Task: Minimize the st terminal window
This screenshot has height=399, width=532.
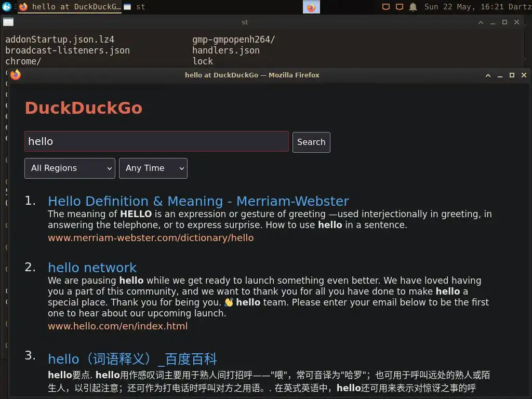Action: click(493, 22)
